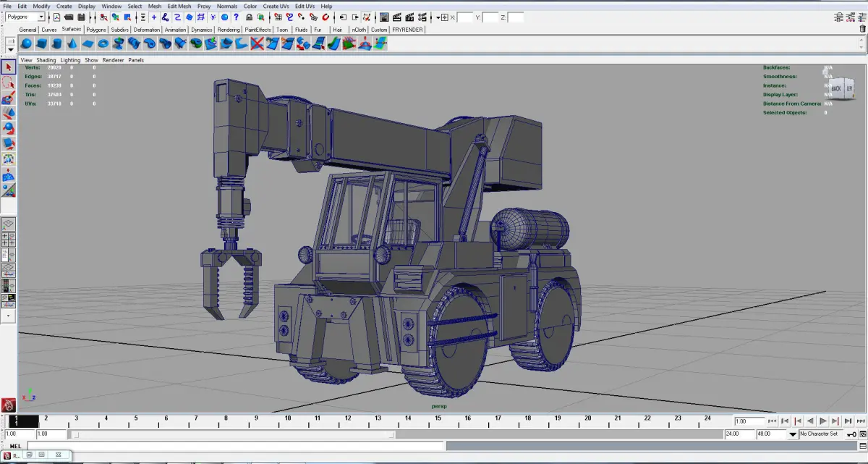The height and width of the screenshot is (464, 868).
Task: Toggle the Channel Box display icon
Action: [x=861, y=17]
